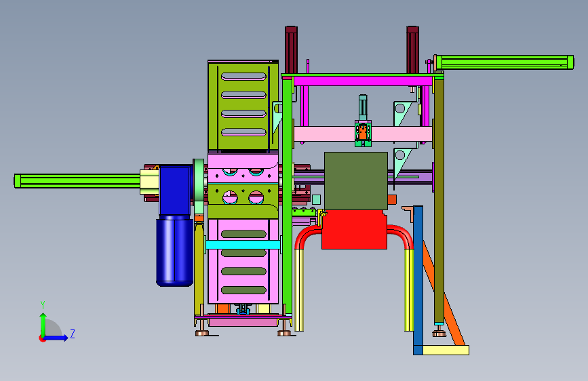Screen dimensions: 588x381
Task: Select the dark blue cylindrical motor body
Action: pos(174,252)
